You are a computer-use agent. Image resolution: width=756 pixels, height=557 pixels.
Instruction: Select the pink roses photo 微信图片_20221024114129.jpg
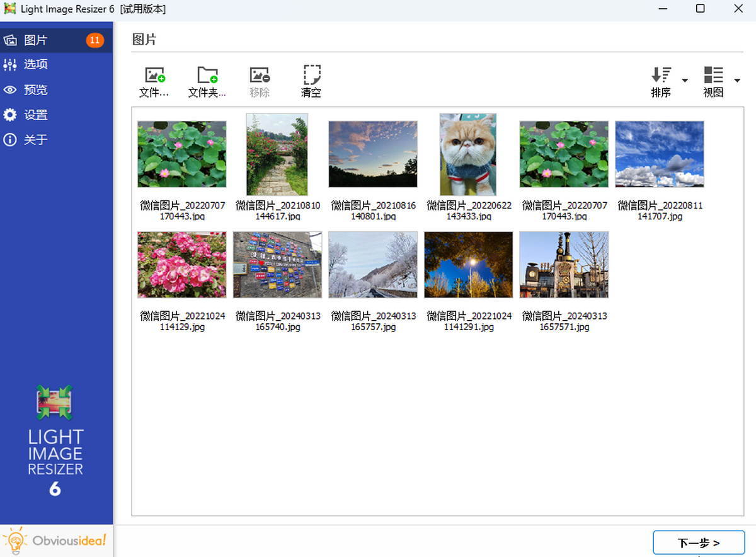[182, 265]
